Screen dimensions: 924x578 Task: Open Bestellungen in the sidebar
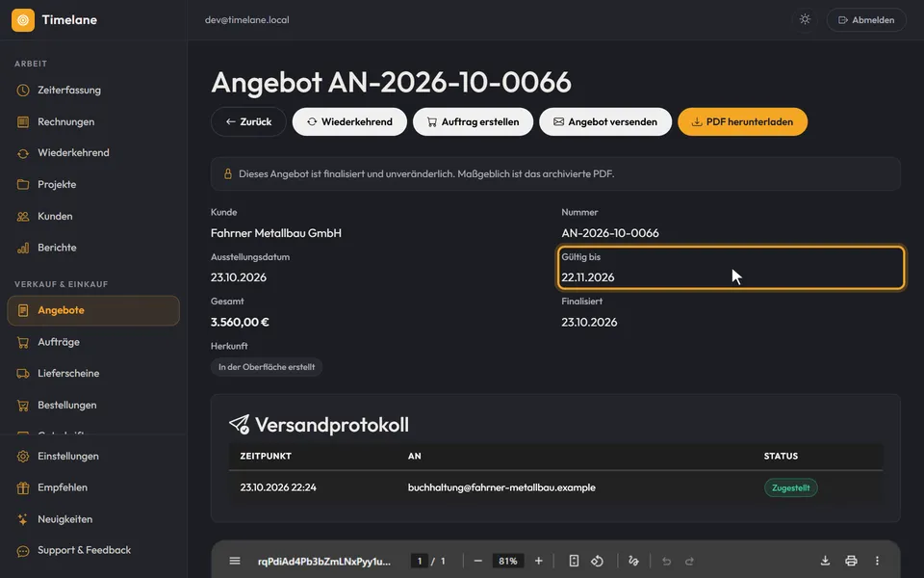(93, 406)
